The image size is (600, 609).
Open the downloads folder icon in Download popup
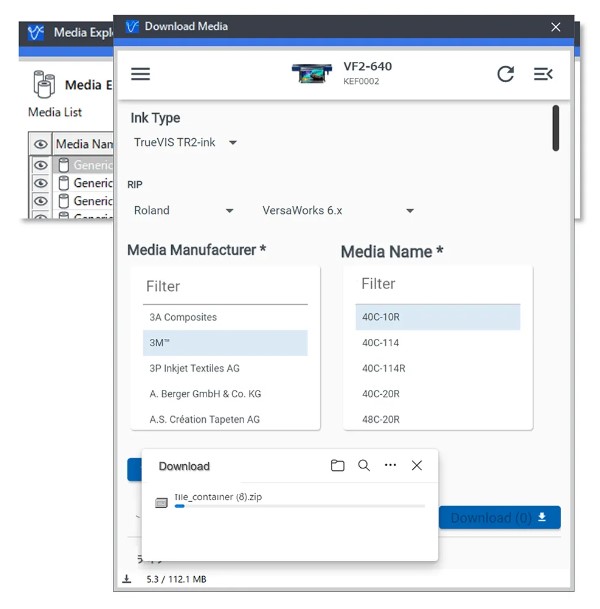click(337, 465)
